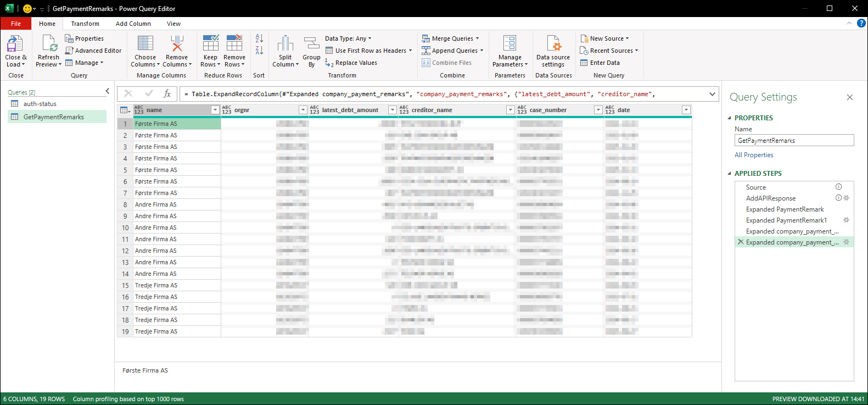Open query Properties
This screenshot has height=405, width=868.
point(85,38)
